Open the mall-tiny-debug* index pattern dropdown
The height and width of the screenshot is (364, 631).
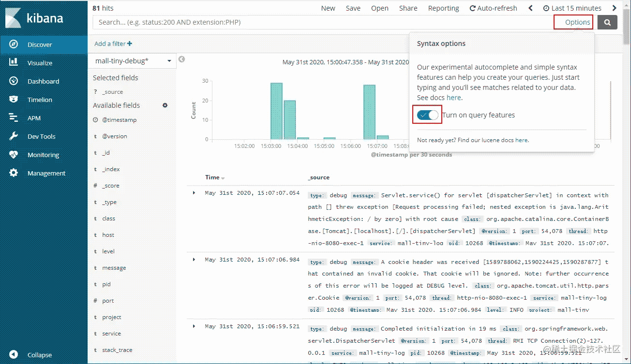tap(133, 61)
